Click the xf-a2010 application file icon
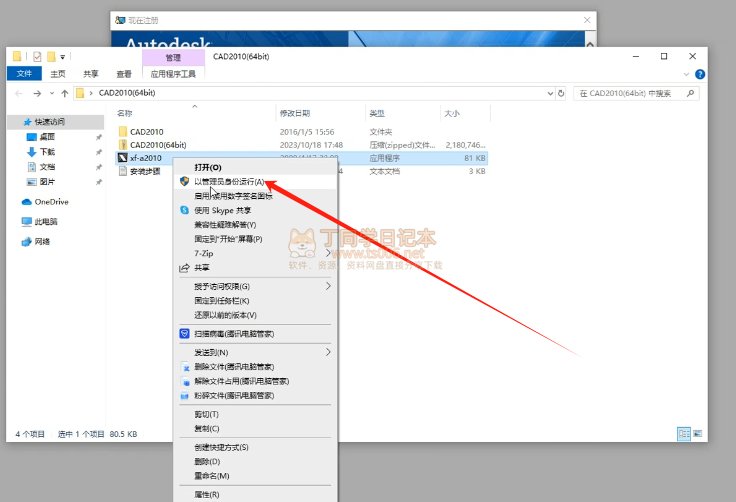The height and width of the screenshot is (502, 736). click(123, 158)
